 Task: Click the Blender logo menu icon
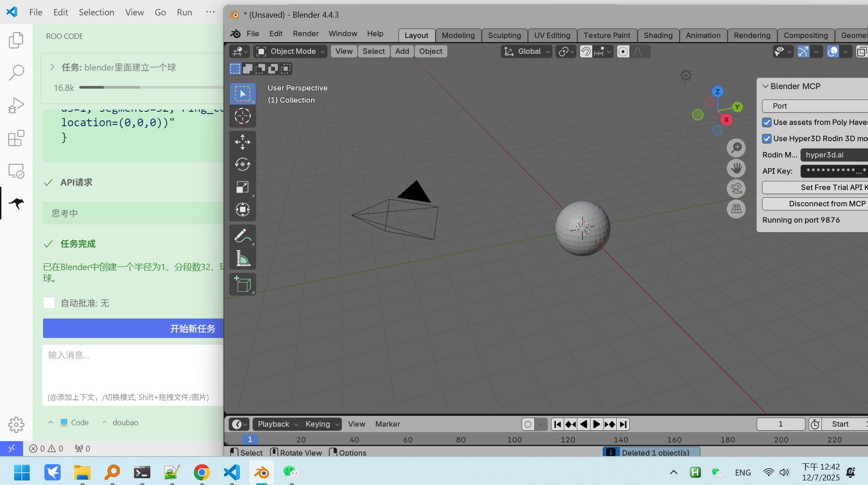[x=235, y=33]
